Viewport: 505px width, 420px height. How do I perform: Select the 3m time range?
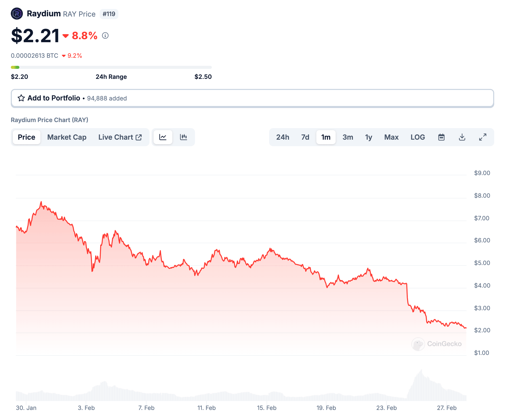click(x=348, y=137)
